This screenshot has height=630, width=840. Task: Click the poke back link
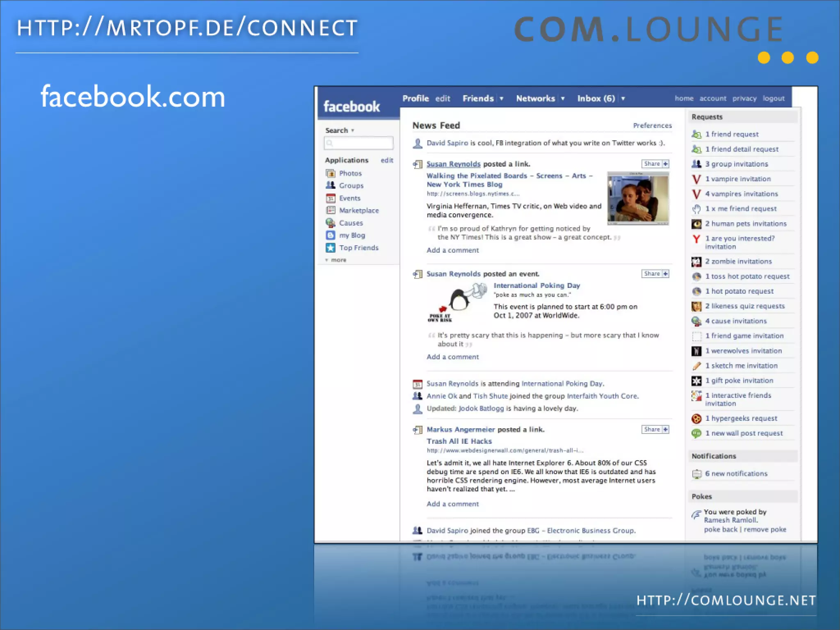(x=721, y=530)
